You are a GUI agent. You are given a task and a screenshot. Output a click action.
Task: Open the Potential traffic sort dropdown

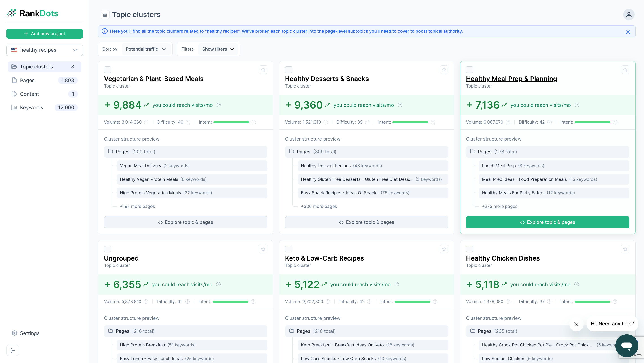[x=146, y=49]
